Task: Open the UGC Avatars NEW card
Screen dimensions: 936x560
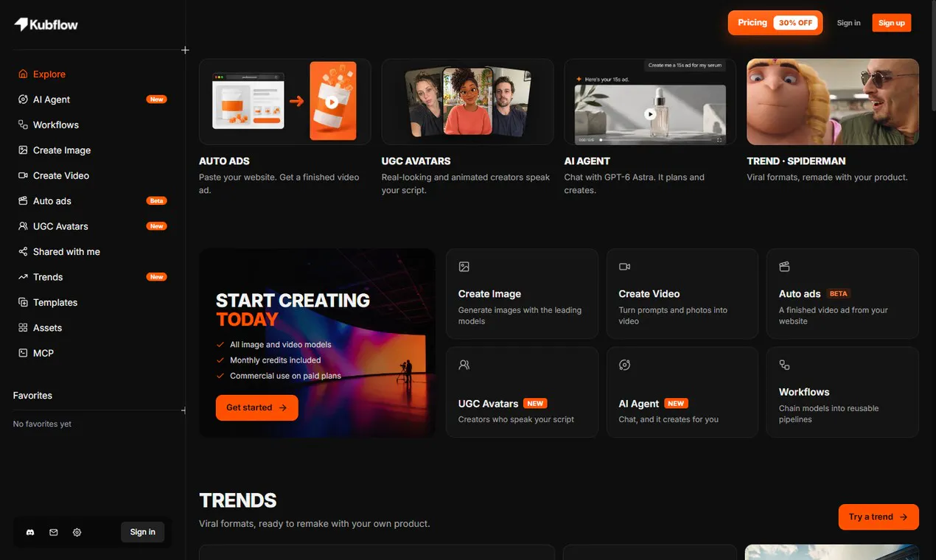Action: pyautogui.click(x=522, y=392)
